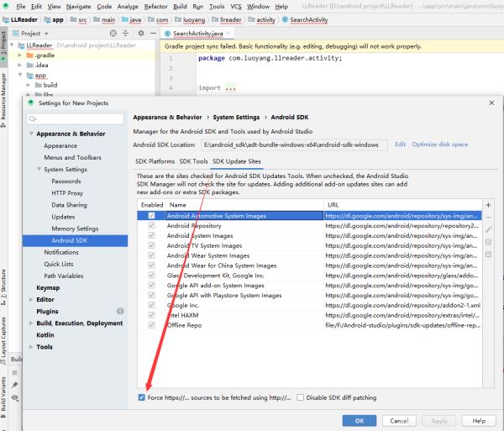The width and height of the screenshot is (504, 431).
Task: Toggle Offline Repo enabled checkbox
Action: 151,325
